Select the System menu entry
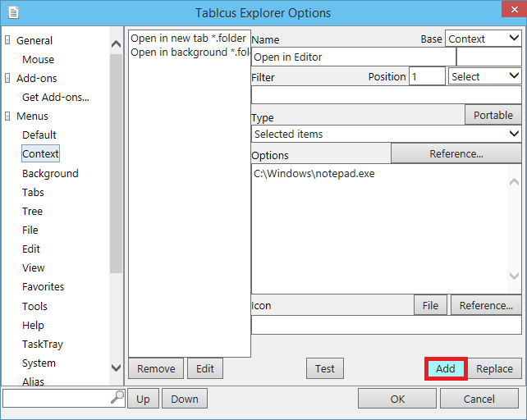527x420 pixels. click(39, 363)
